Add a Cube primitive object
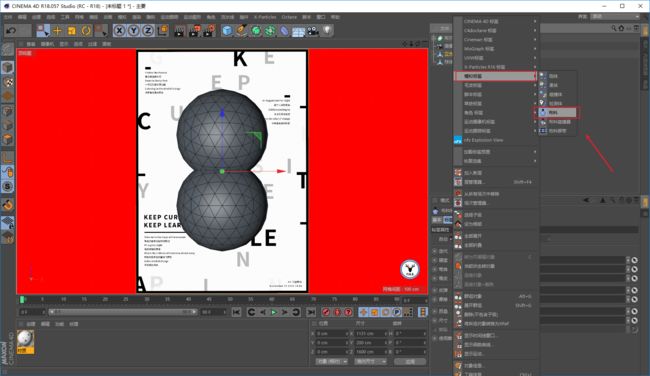The image size is (650, 376). pyautogui.click(x=227, y=31)
